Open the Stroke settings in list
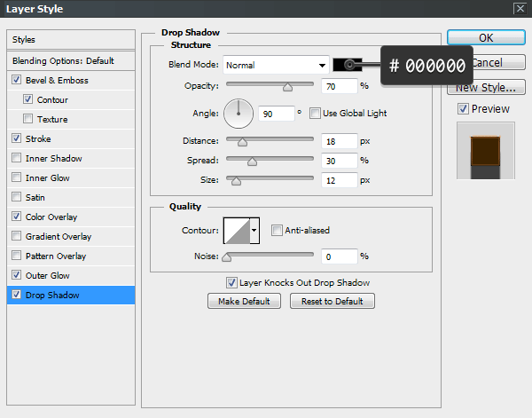 (x=39, y=139)
